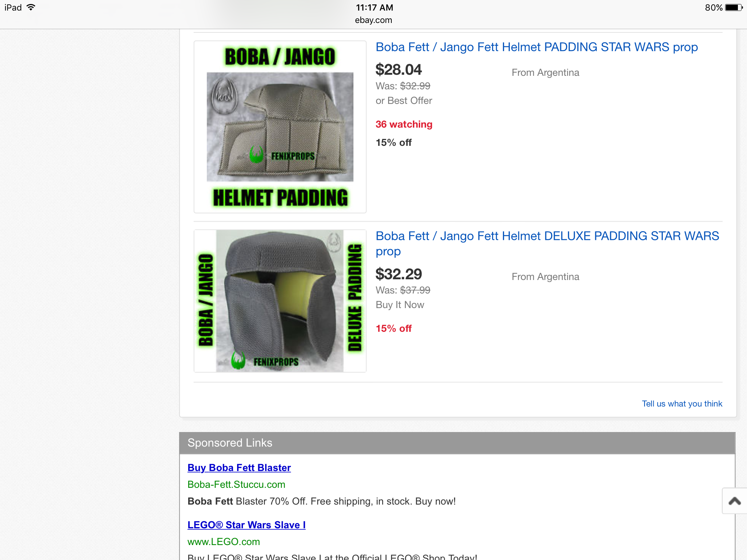Tap the 'Buy It Now' label
The width and height of the screenshot is (747, 560).
(400, 305)
